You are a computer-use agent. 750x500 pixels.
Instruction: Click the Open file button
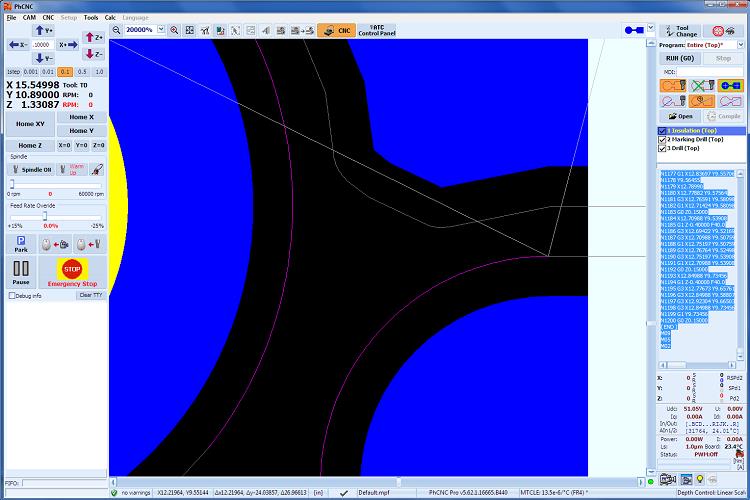click(680, 116)
